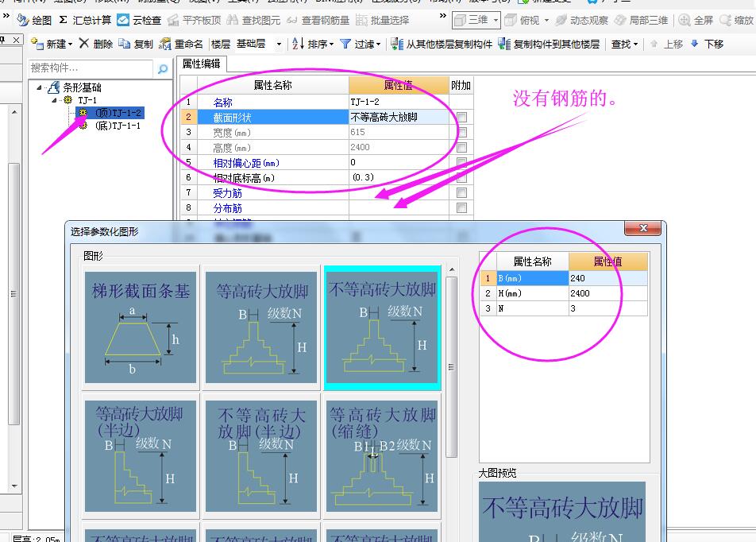Run 汇总计算 summary calculation
The width and height of the screenshot is (756, 542).
pos(85,21)
